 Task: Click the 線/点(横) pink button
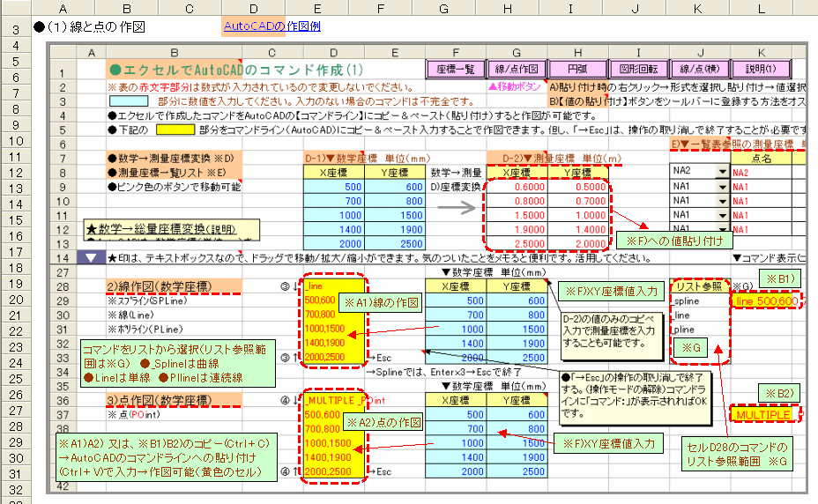click(700, 69)
